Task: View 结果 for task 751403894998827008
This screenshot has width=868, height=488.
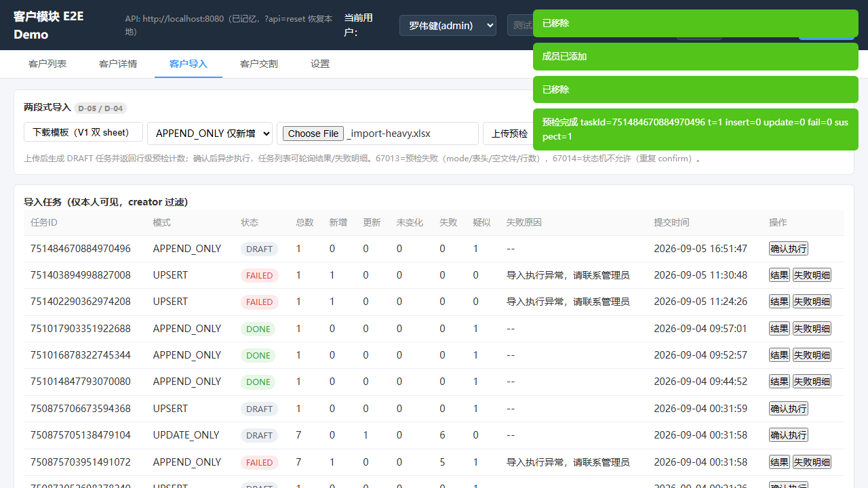Action: (779, 275)
